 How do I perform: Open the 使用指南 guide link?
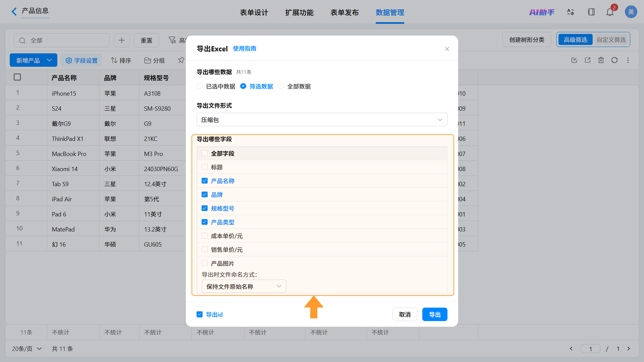pos(245,48)
